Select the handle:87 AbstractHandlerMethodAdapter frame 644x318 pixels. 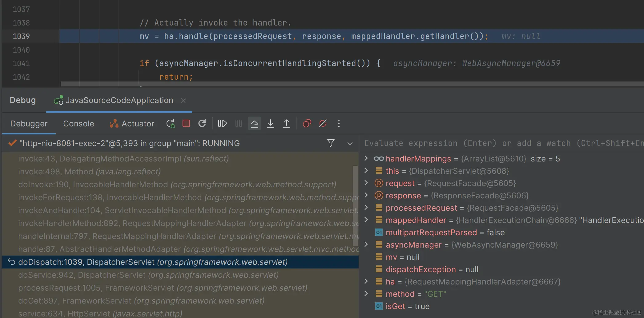(x=180, y=249)
